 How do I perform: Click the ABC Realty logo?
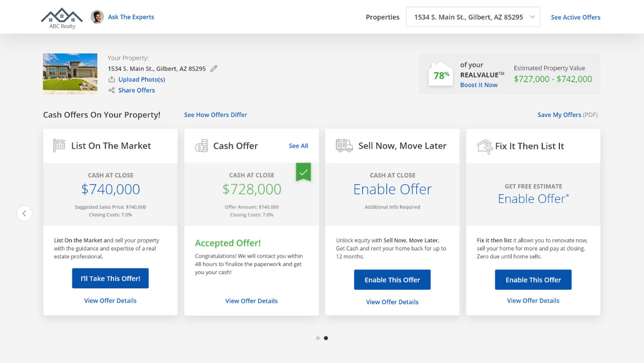tap(62, 18)
